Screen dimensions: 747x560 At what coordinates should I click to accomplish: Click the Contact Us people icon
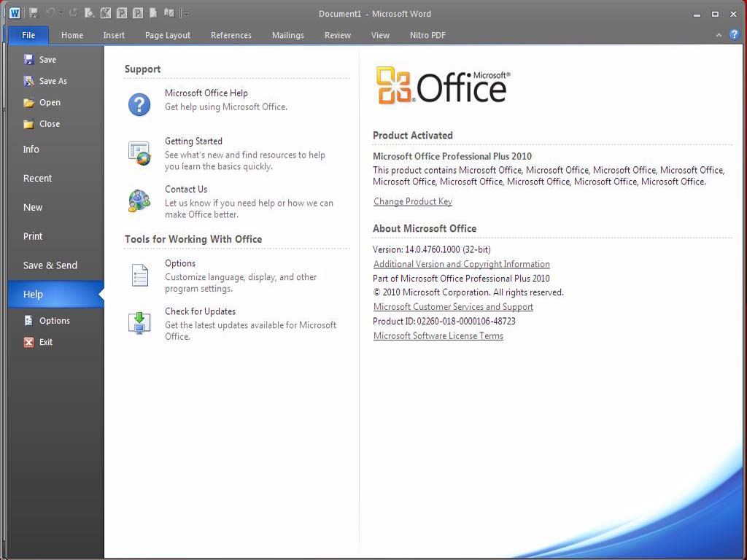pos(139,201)
